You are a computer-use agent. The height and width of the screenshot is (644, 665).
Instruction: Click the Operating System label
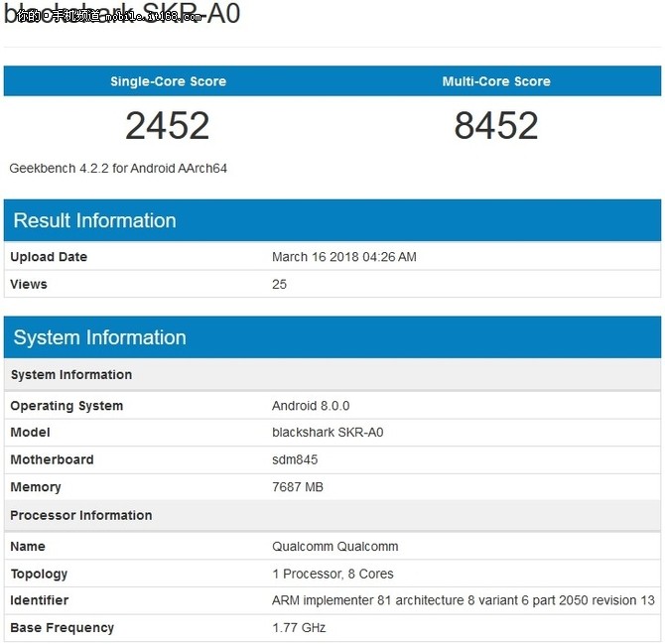66,405
